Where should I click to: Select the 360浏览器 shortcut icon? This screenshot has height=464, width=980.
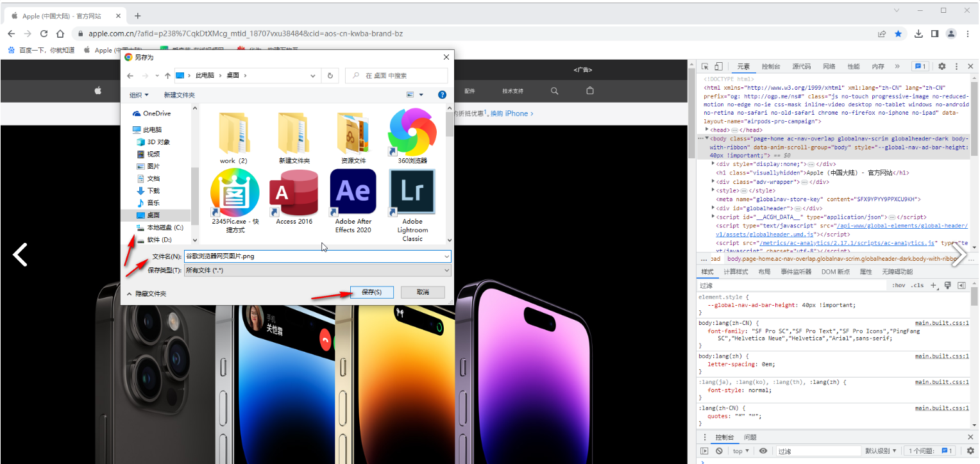click(412, 136)
